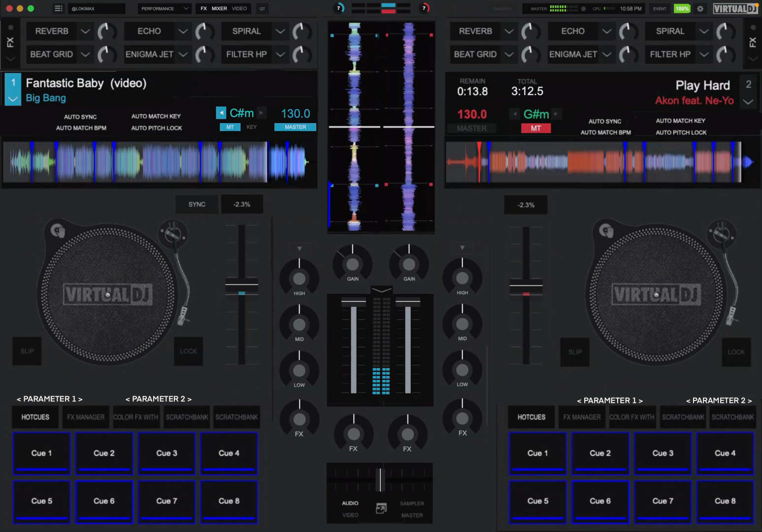Trigger Cue 4 pad on right deck
This screenshot has width=762, height=532.
coord(725,453)
